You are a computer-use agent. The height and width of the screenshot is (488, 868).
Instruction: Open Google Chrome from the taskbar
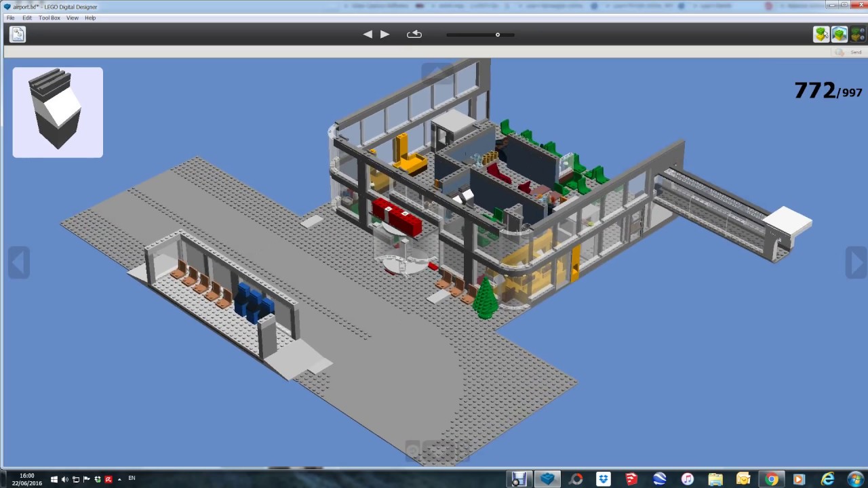772,479
